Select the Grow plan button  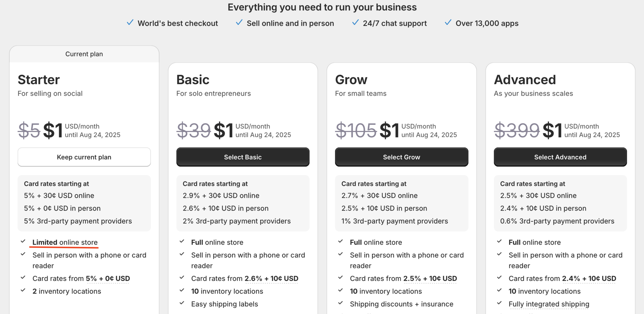401,157
